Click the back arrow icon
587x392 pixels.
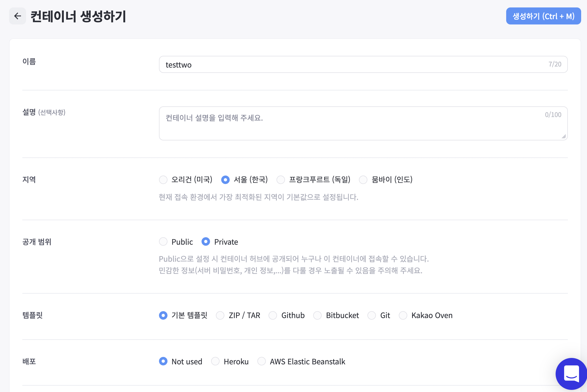(x=18, y=16)
